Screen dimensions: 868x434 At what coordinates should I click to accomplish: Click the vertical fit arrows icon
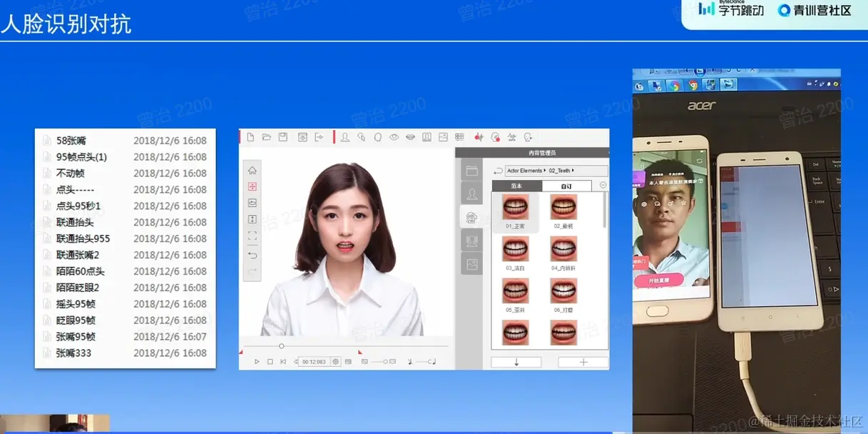[x=252, y=218]
